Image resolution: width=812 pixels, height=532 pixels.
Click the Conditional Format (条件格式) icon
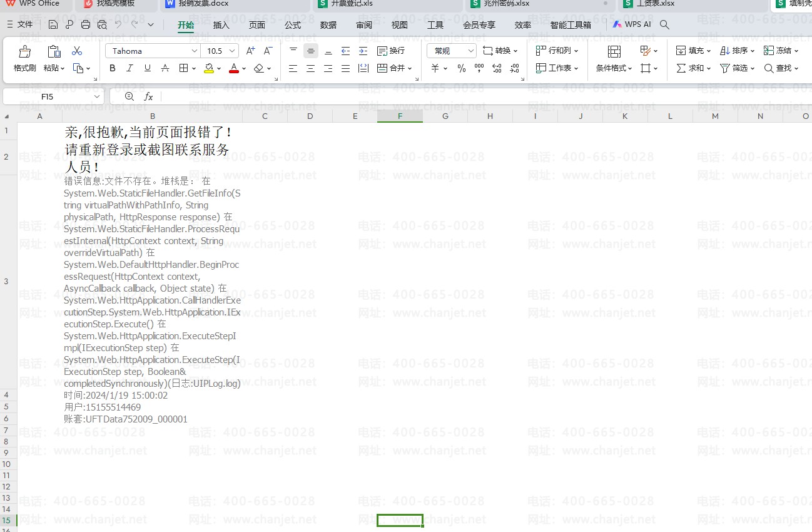pos(614,51)
